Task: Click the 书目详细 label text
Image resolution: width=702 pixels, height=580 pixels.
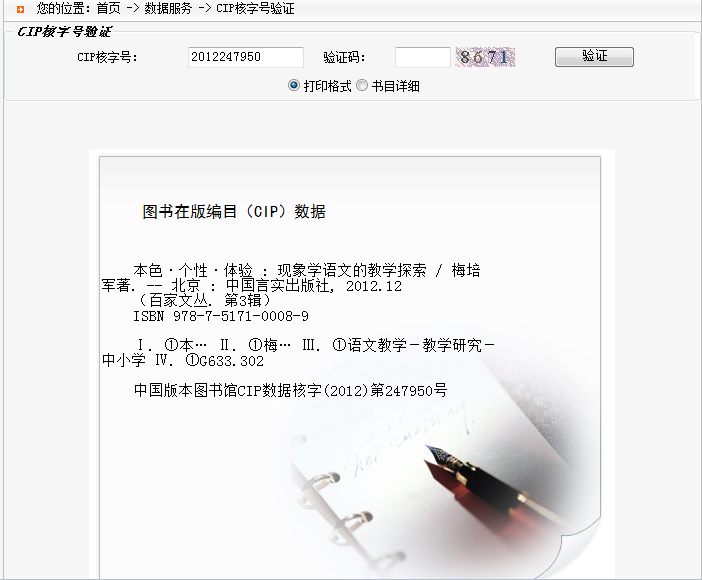Action: click(395, 86)
